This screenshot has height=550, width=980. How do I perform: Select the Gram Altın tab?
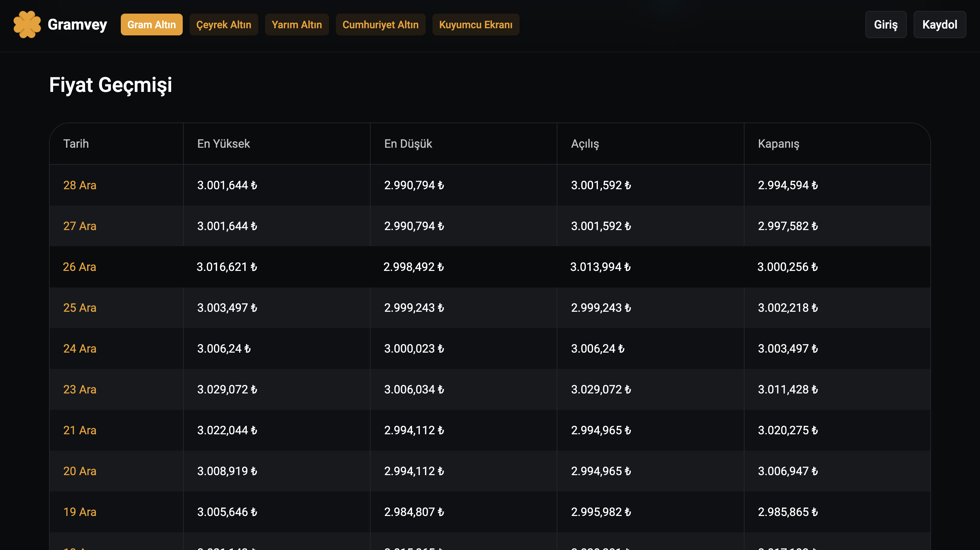(x=151, y=25)
